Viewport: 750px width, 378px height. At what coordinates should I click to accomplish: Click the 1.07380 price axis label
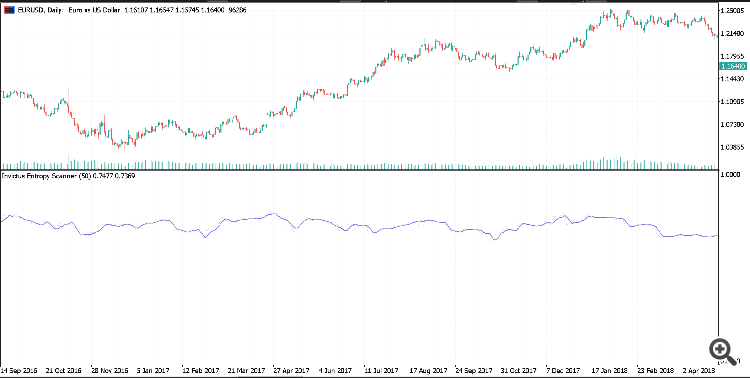[733, 124]
